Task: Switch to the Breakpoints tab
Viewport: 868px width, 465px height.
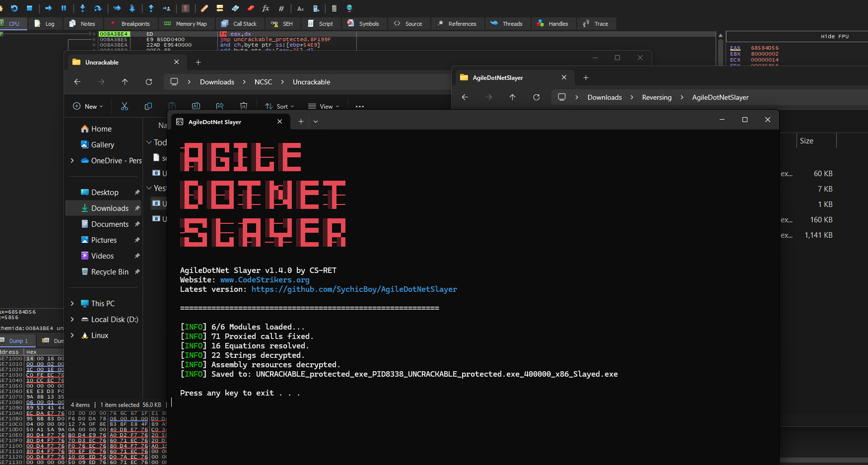Action: pyautogui.click(x=130, y=24)
